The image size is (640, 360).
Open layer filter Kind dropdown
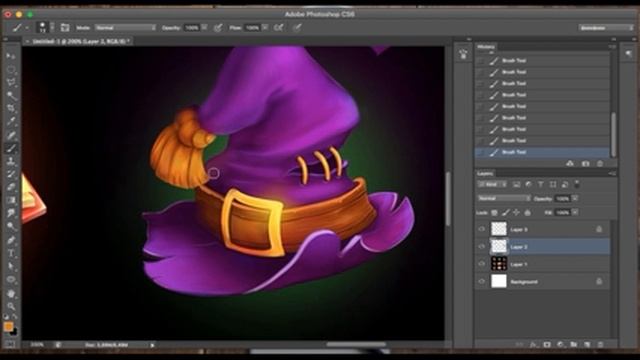pyautogui.click(x=492, y=184)
